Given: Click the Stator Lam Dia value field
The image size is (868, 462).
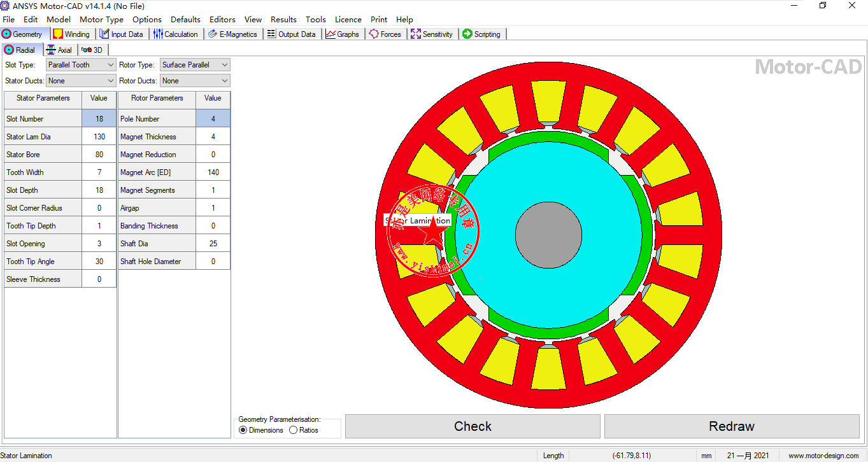Looking at the screenshot, I should 99,137.
